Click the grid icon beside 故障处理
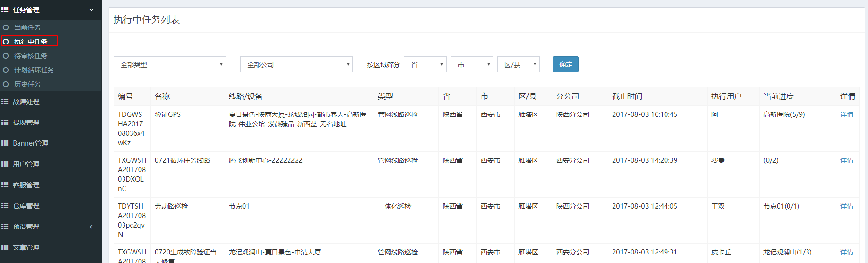 pos(5,101)
